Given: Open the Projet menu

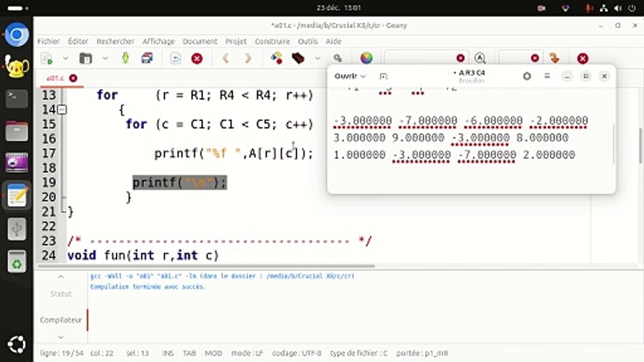Looking at the screenshot, I should (236, 41).
